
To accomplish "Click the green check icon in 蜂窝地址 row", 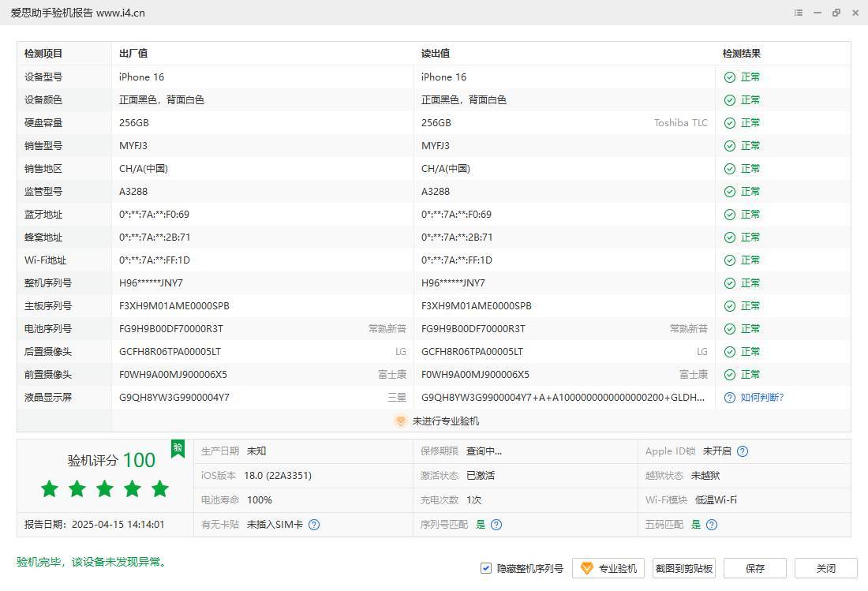I will [730, 238].
